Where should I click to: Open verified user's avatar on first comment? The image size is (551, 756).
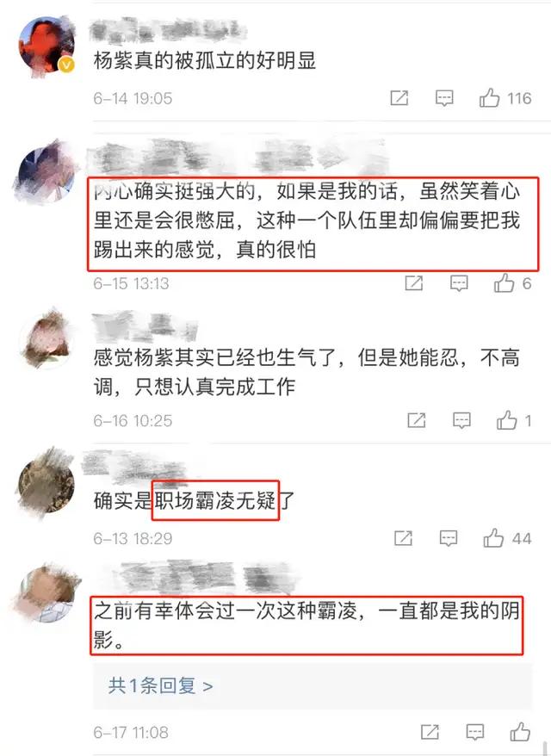(46, 46)
